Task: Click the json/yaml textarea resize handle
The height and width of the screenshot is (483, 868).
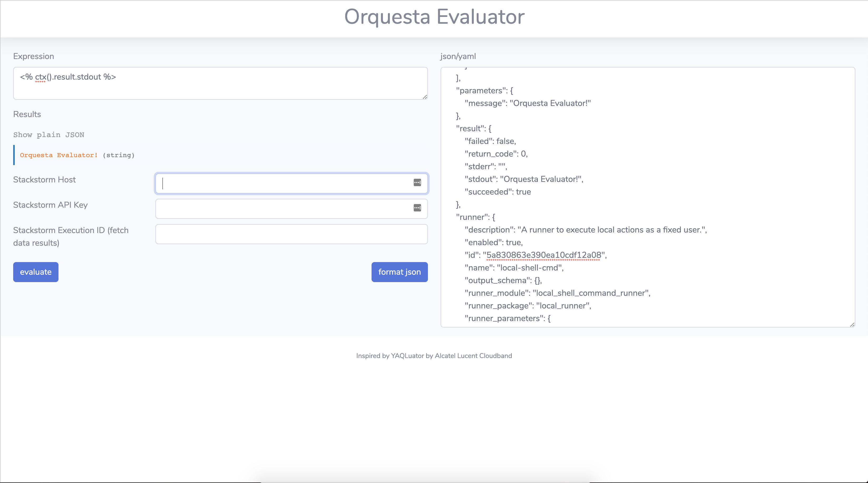Action: (852, 324)
